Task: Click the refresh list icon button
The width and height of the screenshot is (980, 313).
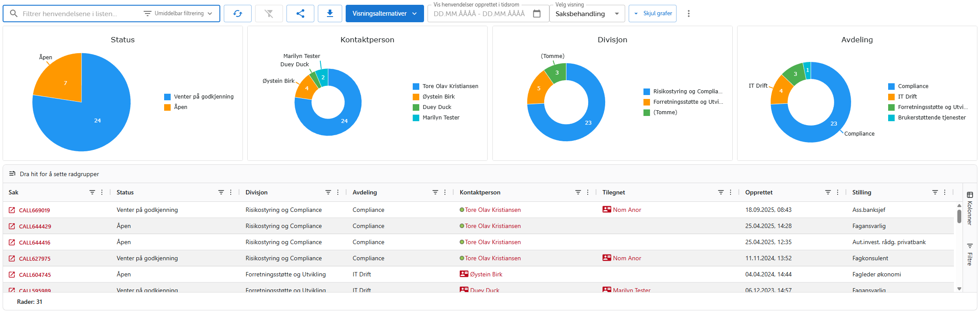Action: pos(237,14)
